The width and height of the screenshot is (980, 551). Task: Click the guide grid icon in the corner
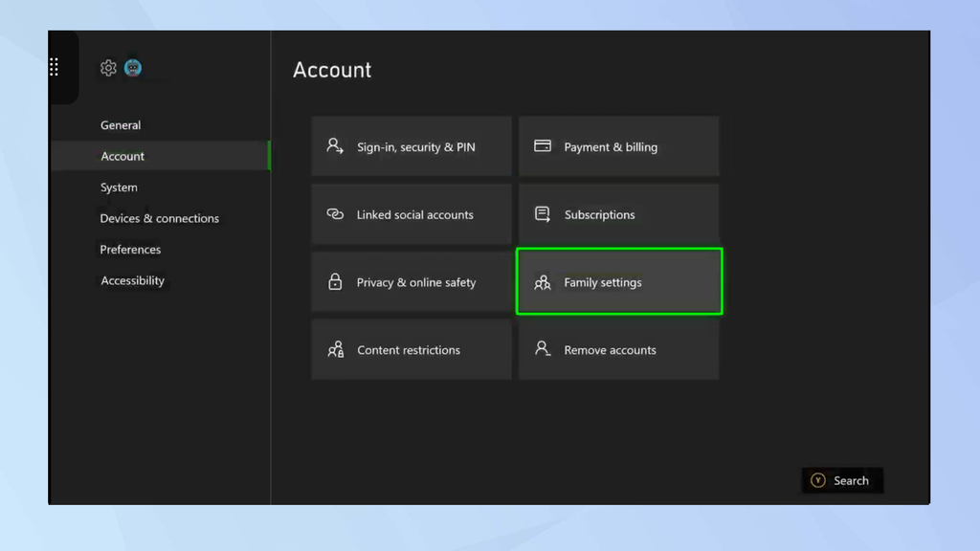(54, 67)
